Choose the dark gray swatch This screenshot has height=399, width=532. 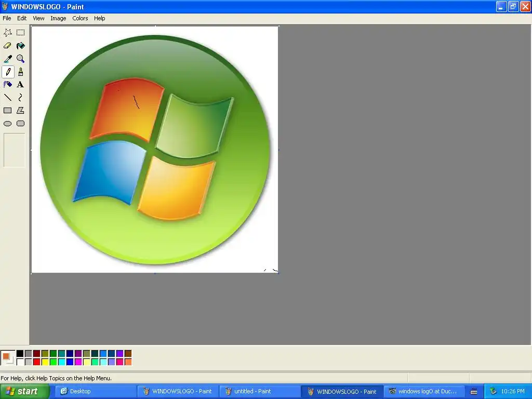coord(28,354)
